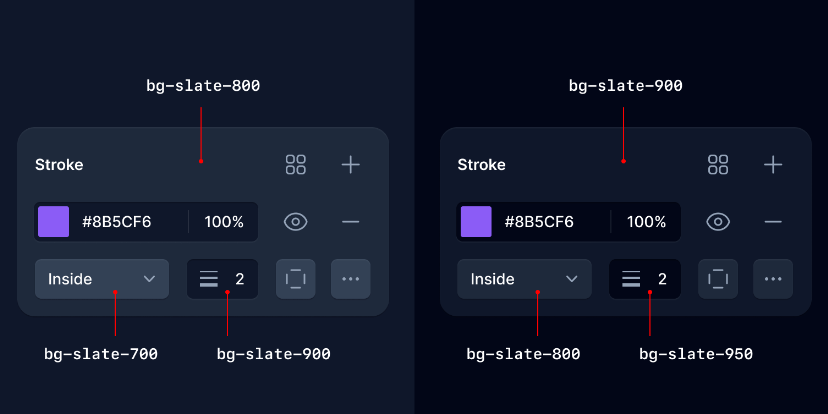
Task: Click the individual sides icon in left panel
Action: pyautogui.click(x=295, y=279)
